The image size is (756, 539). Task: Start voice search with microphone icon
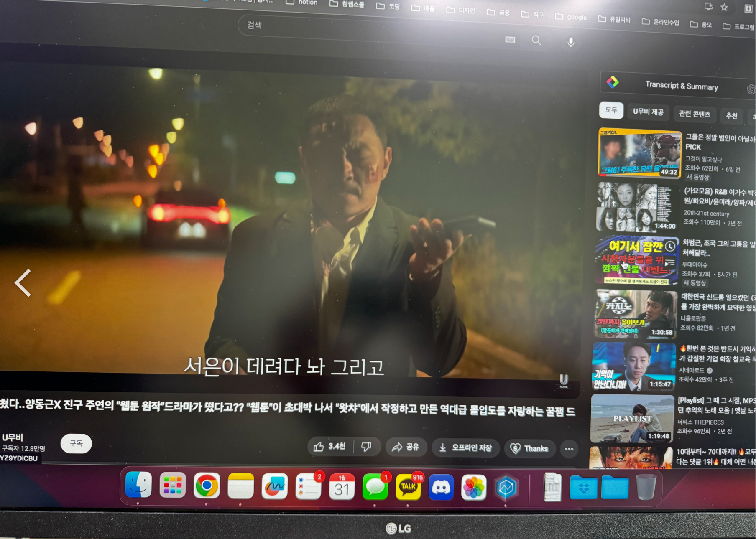(x=571, y=42)
